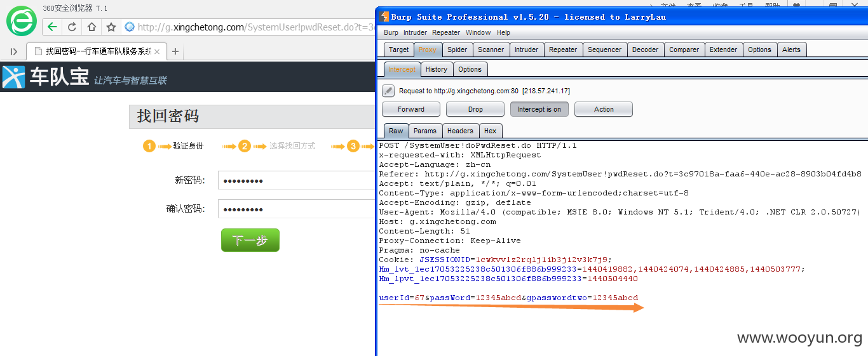Switch to the Sequencer tab
This screenshot has width=868, height=356.
tap(605, 49)
